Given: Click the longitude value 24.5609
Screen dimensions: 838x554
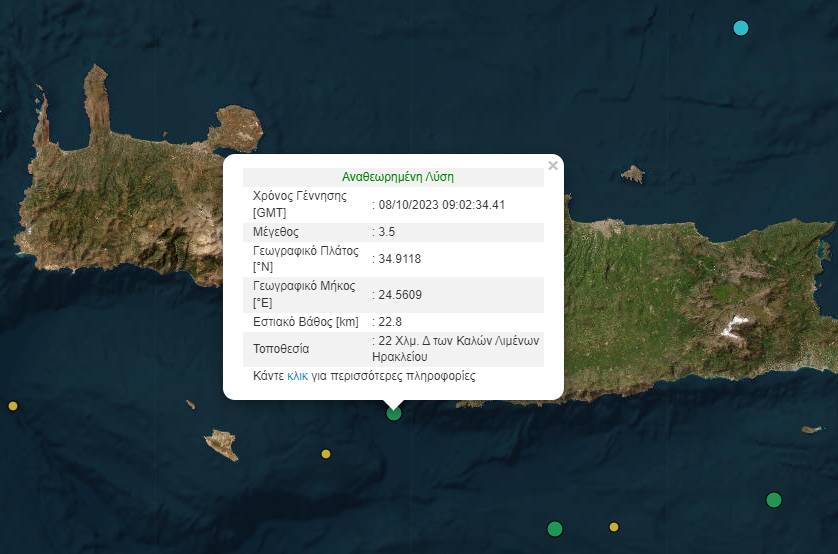Looking at the screenshot, I should 399,295.
